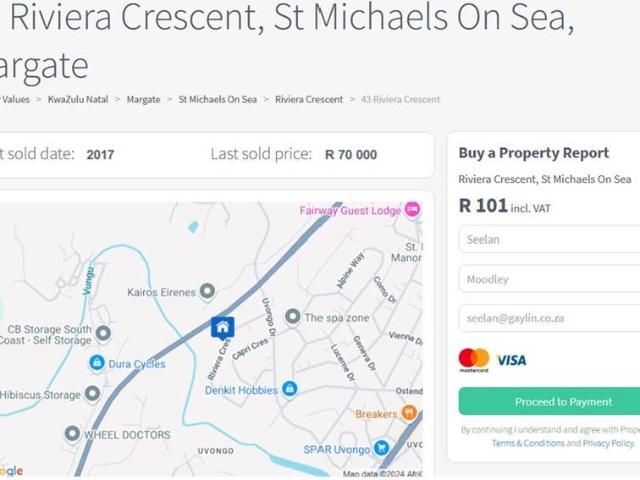
Task: Open the Terms & Conditions link
Action: coord(527,443)
